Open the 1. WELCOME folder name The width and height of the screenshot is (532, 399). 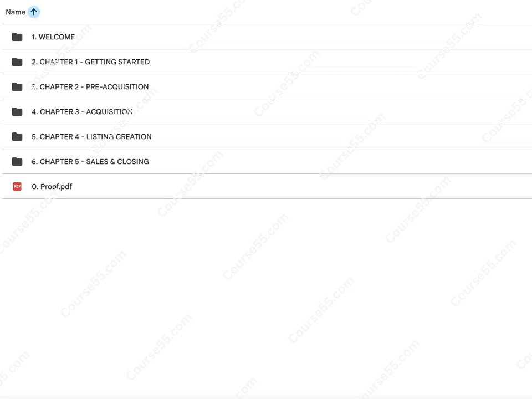pos(53,37)
